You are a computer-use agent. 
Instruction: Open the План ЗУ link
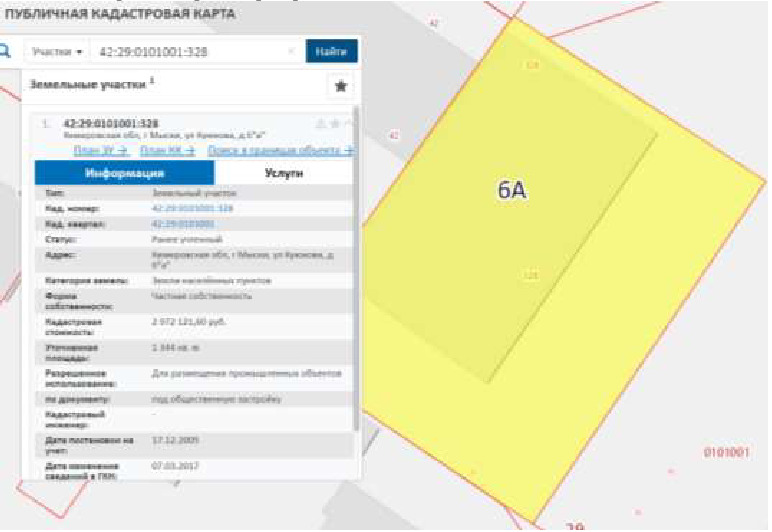[101, 150]
